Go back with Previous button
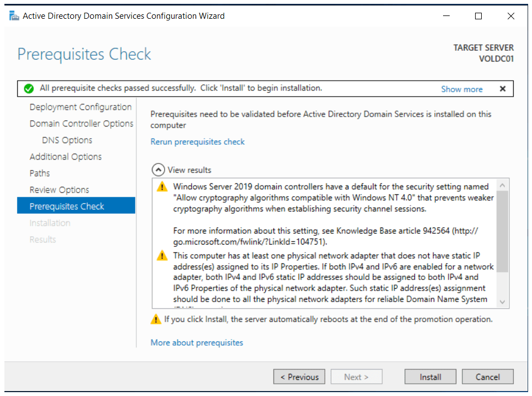Screen dimensions: 532x396 click(299, 377)
